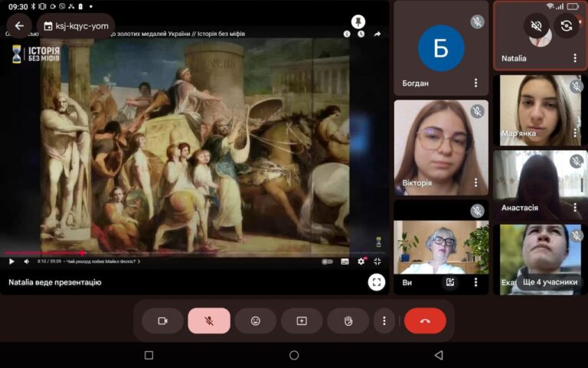Open the video info icon
Viewport: 588px width, 368px height.
[347, 34]
